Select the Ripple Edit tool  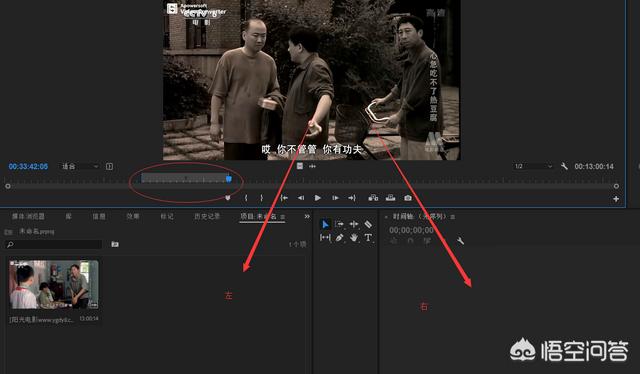[x=354, y=224]
